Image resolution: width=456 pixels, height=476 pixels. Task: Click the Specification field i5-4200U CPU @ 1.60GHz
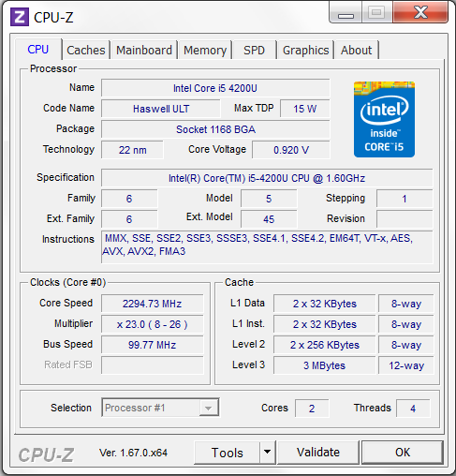[267, 178]
